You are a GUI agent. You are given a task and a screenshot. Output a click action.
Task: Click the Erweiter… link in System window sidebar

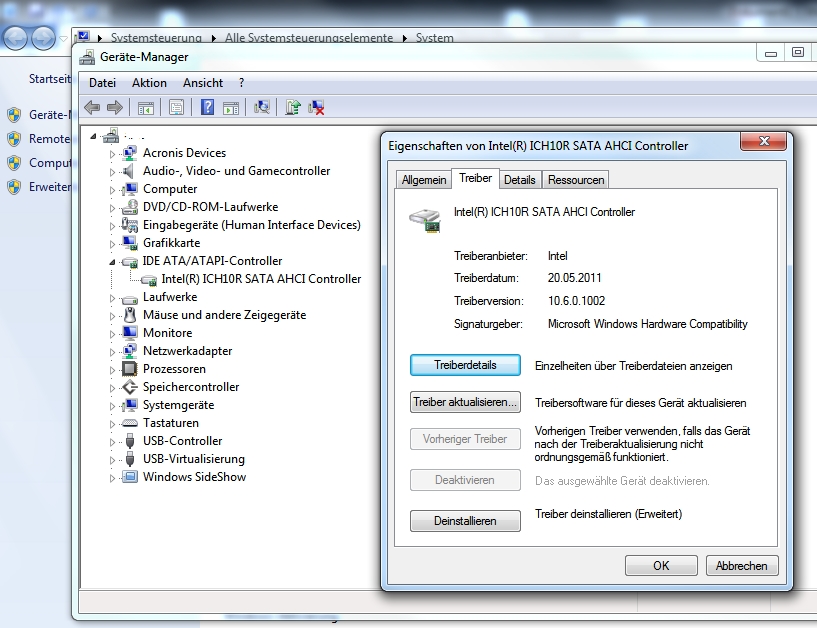click(49, 187)
